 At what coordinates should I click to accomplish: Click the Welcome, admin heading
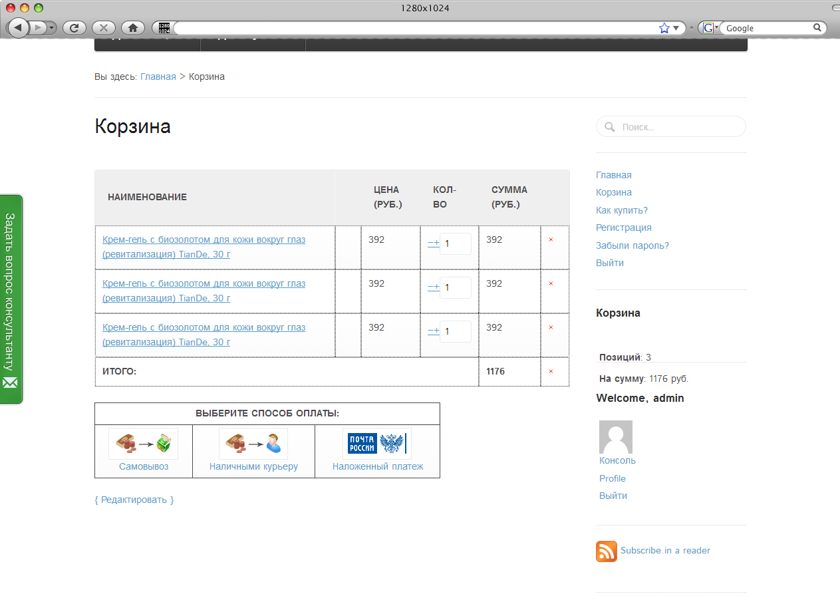(x=640, y=398)
